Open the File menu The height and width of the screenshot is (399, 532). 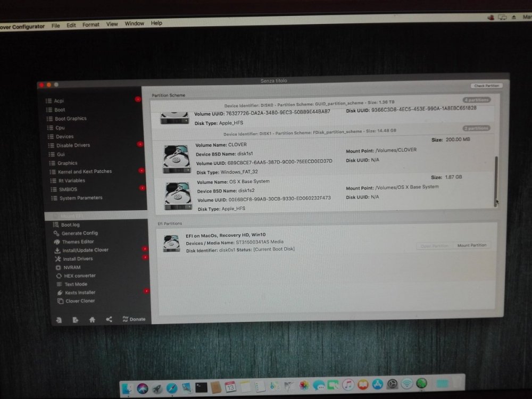[56, 26]
